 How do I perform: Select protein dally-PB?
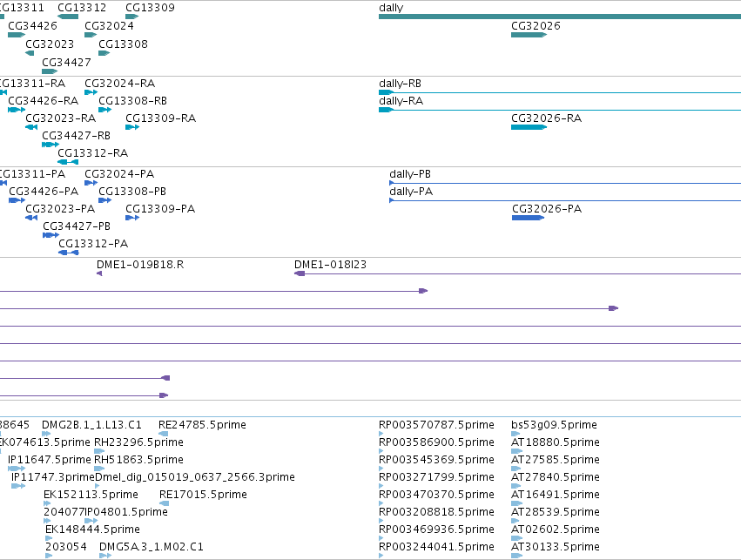tap(565, 183)
